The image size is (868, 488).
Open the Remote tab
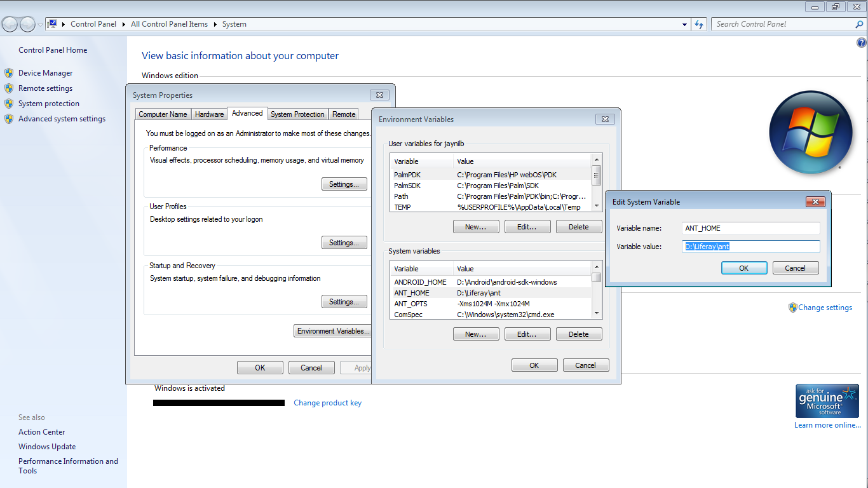(344, 114)
